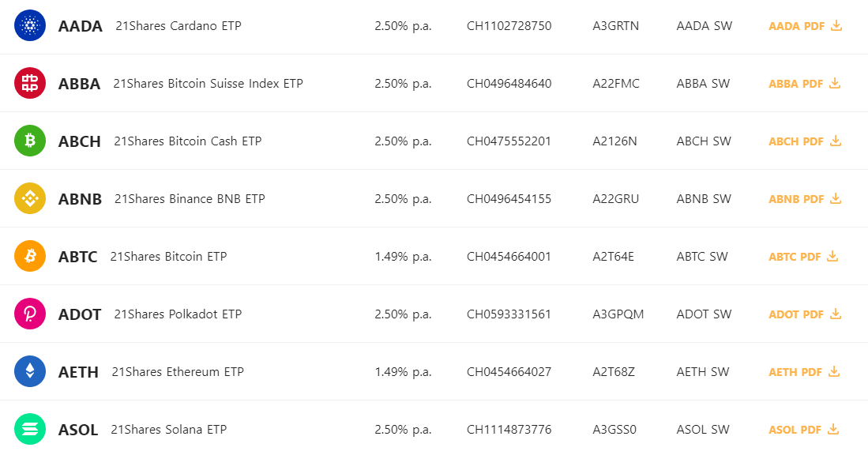Click the orange Bitcoin logo

(29, 256)
